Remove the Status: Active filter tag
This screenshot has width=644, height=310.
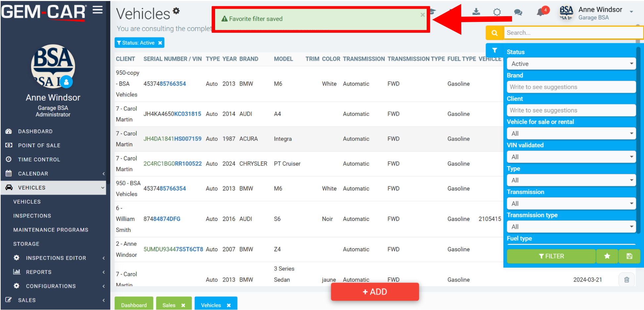[x=160, y=43]
